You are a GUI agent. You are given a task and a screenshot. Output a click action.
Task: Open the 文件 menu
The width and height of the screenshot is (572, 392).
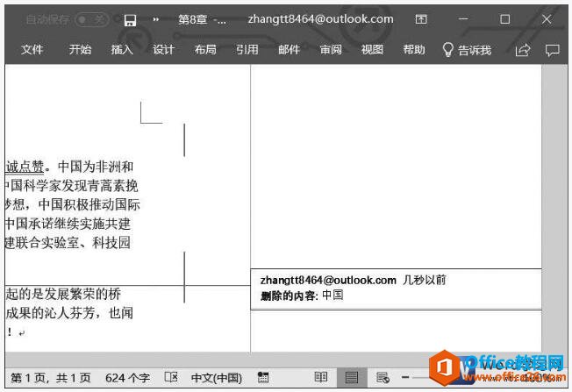point(32,49)
